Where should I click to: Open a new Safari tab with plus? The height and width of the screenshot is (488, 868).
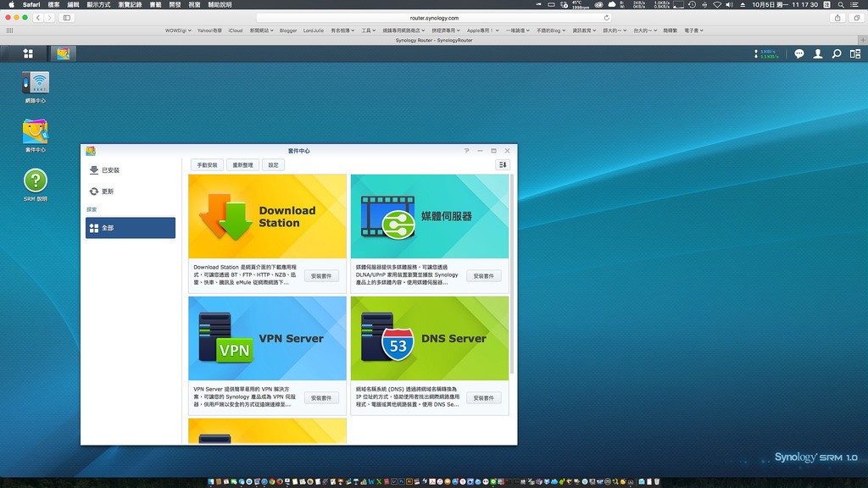pos(862,40)
